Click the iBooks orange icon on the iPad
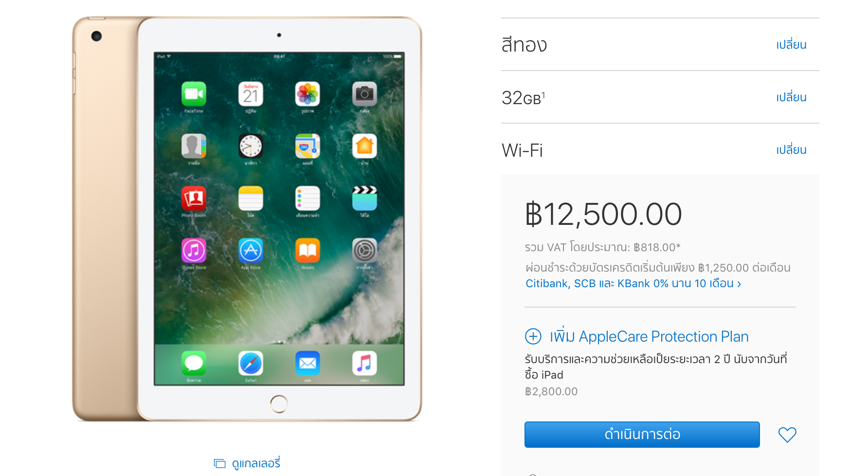868x476 pixels. 307,251
